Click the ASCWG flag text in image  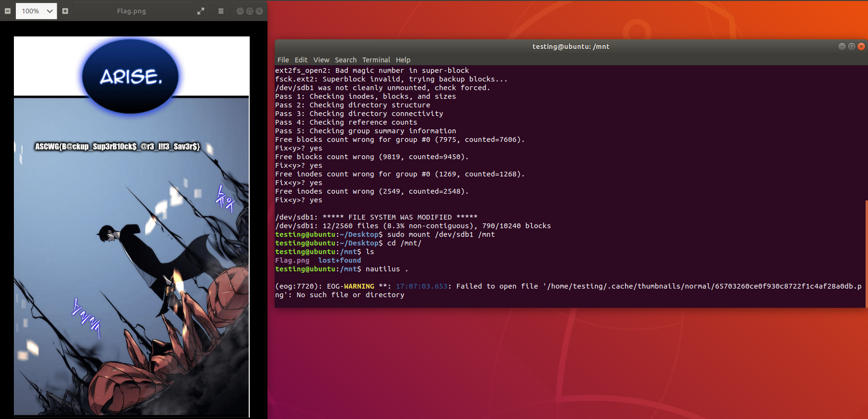(117, 146)
